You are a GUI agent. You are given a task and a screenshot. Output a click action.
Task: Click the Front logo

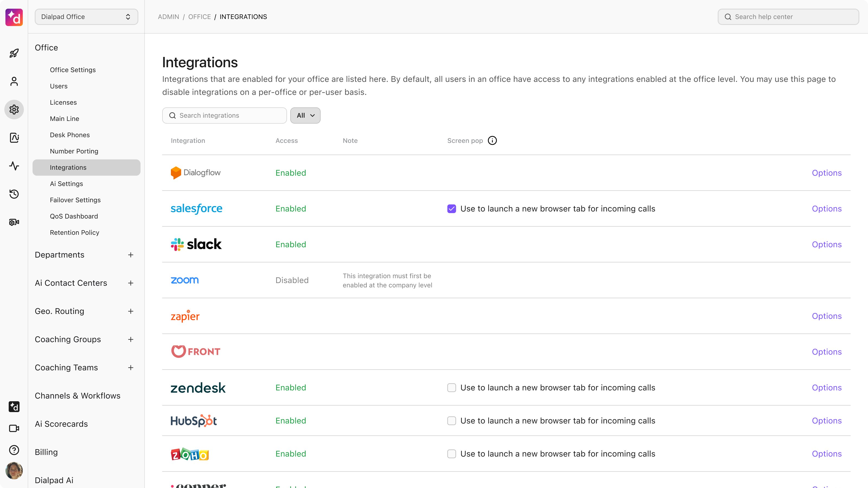click(196, 352)
